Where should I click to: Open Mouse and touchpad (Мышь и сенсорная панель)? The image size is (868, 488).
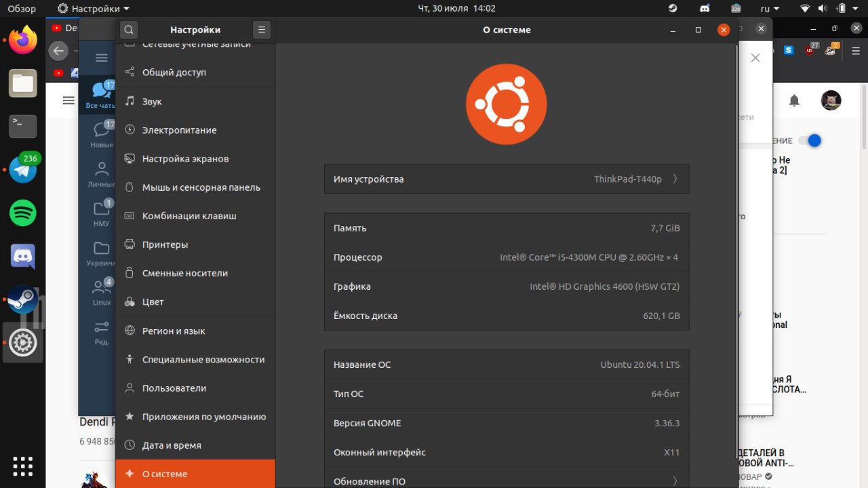tap(195, 187)
